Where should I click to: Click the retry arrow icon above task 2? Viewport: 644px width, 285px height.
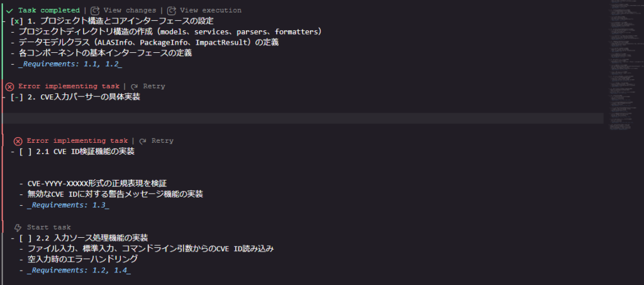click(135, 87)
